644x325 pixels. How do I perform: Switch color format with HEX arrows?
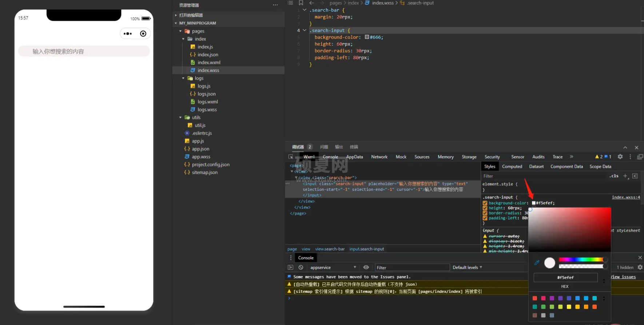[604, 281]
